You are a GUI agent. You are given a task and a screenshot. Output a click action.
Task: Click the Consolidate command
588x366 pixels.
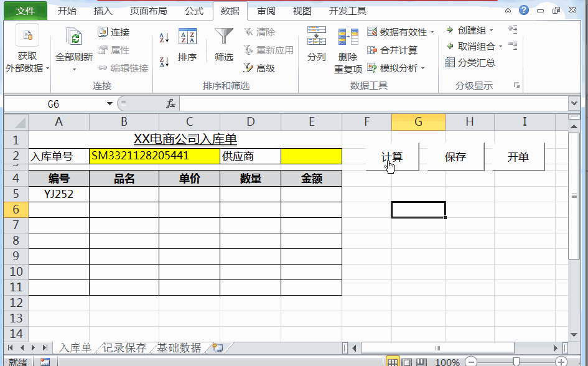click(392, 50)
